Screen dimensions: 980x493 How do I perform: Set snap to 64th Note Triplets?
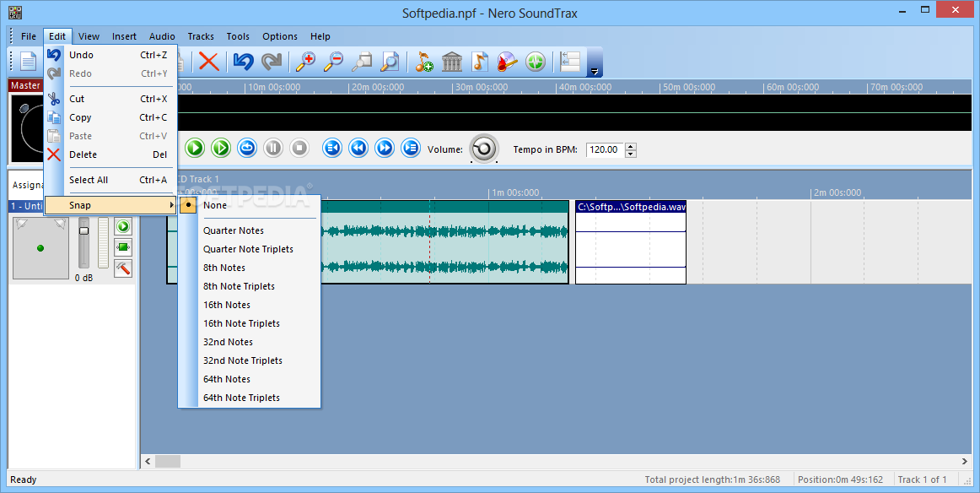coord(250,398)
